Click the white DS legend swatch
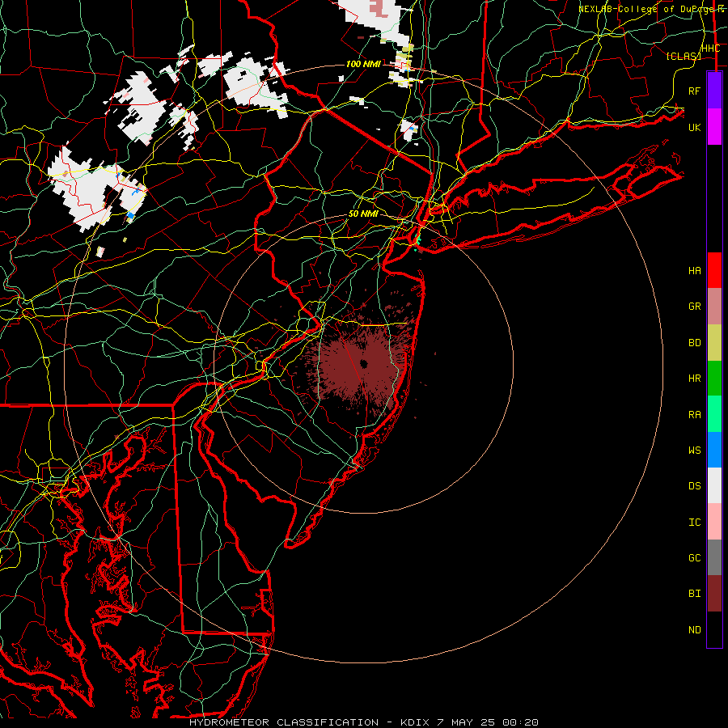 pos(714,485)
